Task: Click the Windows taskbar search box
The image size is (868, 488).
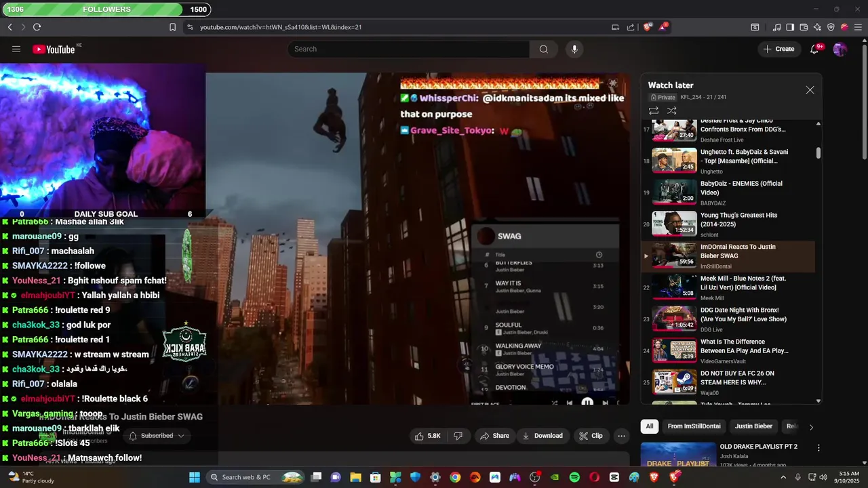Action: point(255,477)
